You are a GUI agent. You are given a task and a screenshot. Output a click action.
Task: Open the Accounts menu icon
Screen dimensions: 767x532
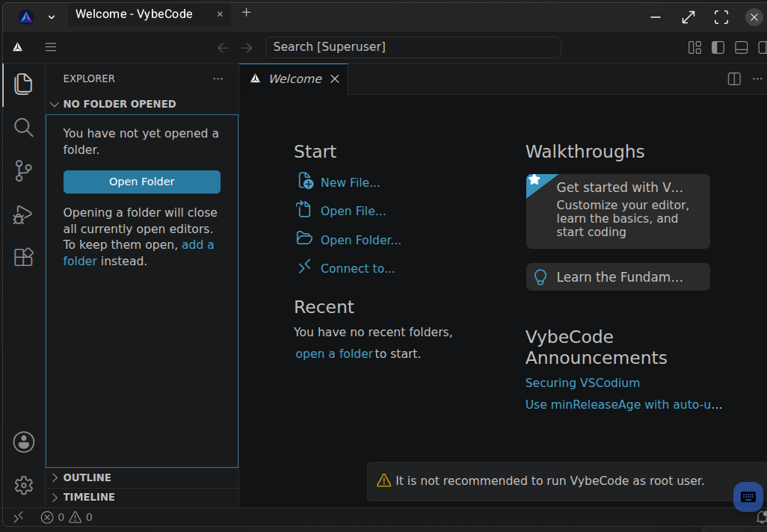click(x=23, y=442)
